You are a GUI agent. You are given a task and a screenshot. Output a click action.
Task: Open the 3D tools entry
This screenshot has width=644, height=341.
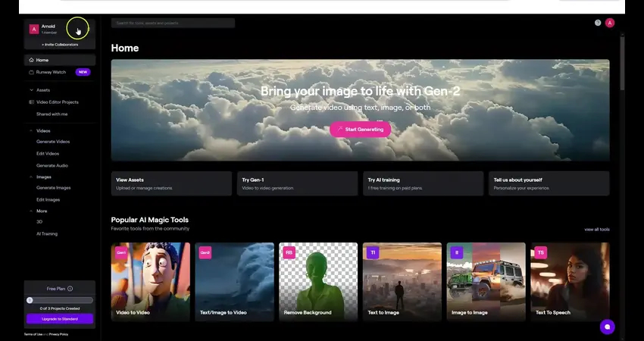click(x=39, y=222)
